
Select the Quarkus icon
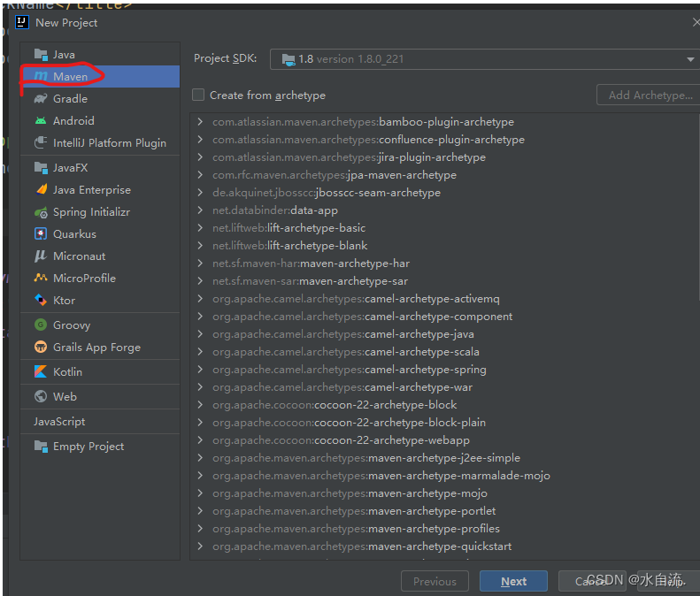[x=41, y=233]
